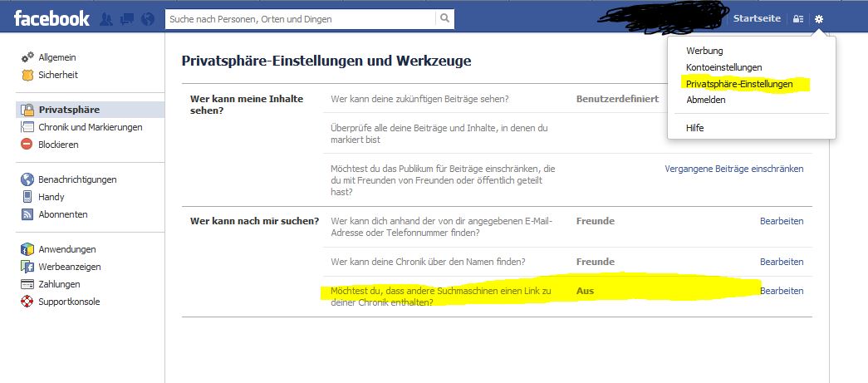Select Abmelden to log out
The image size is (868, 383).
click(x=706, y=101)
